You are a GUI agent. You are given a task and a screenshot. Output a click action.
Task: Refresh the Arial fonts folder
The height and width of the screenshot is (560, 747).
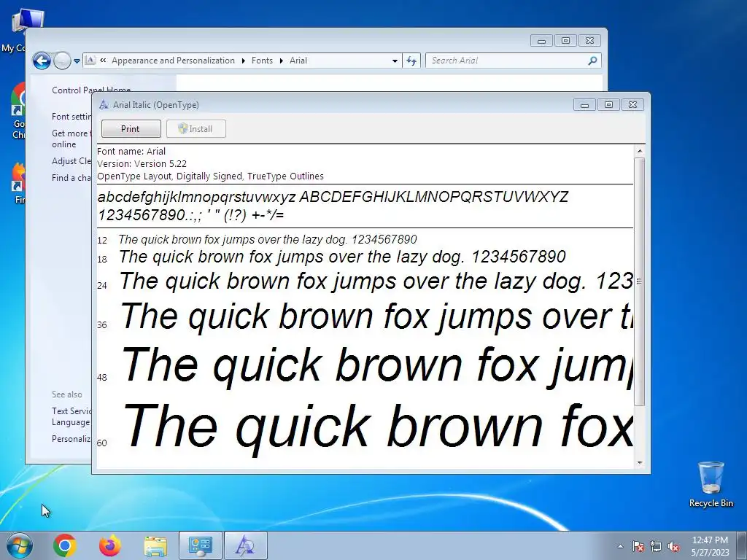[x=411, y=61]
